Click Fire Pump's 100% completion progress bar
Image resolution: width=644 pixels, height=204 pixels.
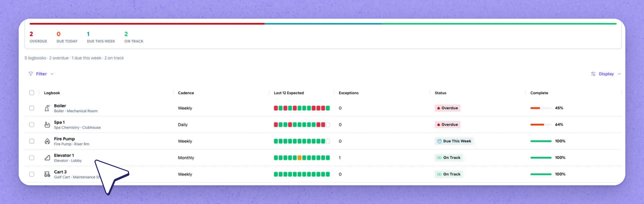pos(541,141)
